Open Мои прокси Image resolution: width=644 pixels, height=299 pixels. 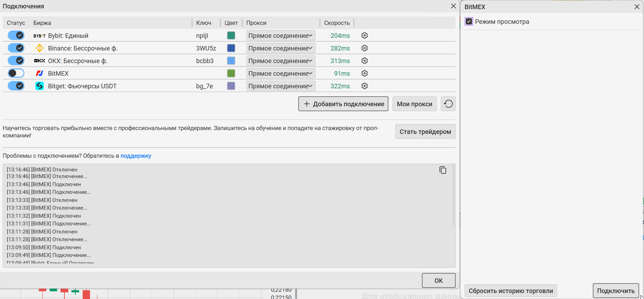point(415,104)
